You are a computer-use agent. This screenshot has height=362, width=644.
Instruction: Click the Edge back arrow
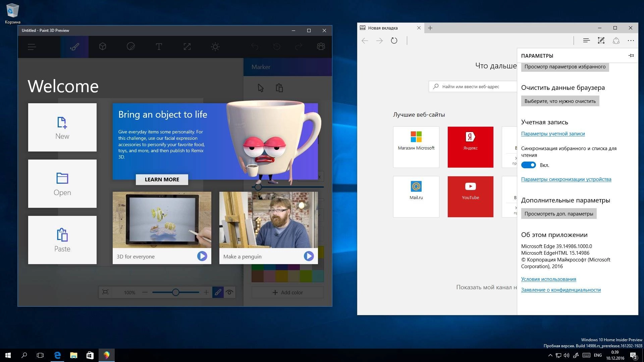(365, 41)
